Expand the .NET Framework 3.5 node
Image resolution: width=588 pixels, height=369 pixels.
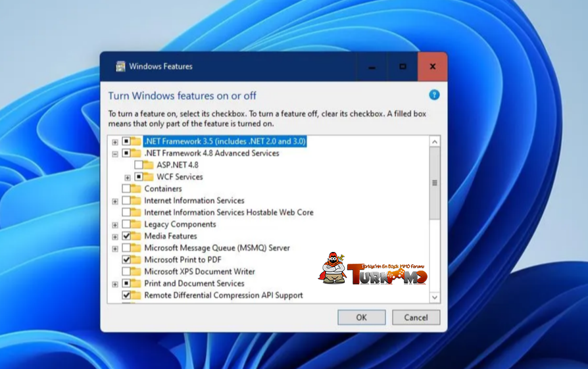pyautogui.click(x=115, y=142)
